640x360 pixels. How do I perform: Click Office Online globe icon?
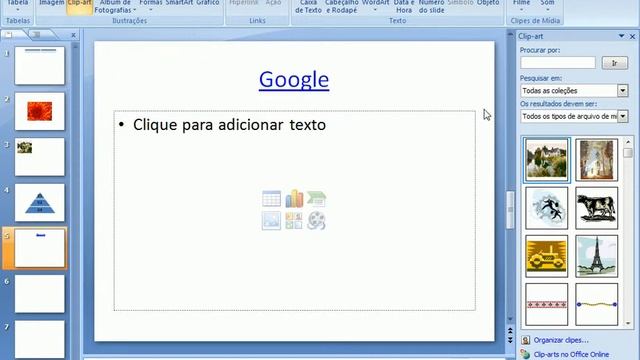(x=525, y=354)
